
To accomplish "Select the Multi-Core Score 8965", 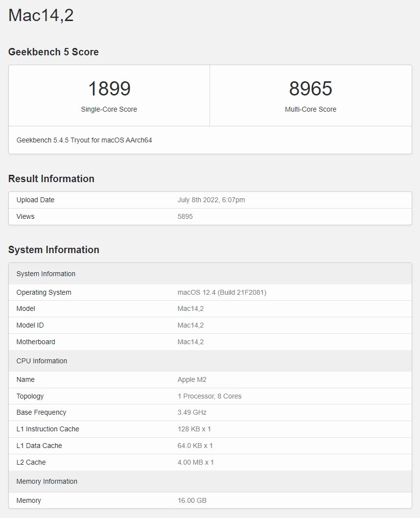I will [x=310, y=89].
